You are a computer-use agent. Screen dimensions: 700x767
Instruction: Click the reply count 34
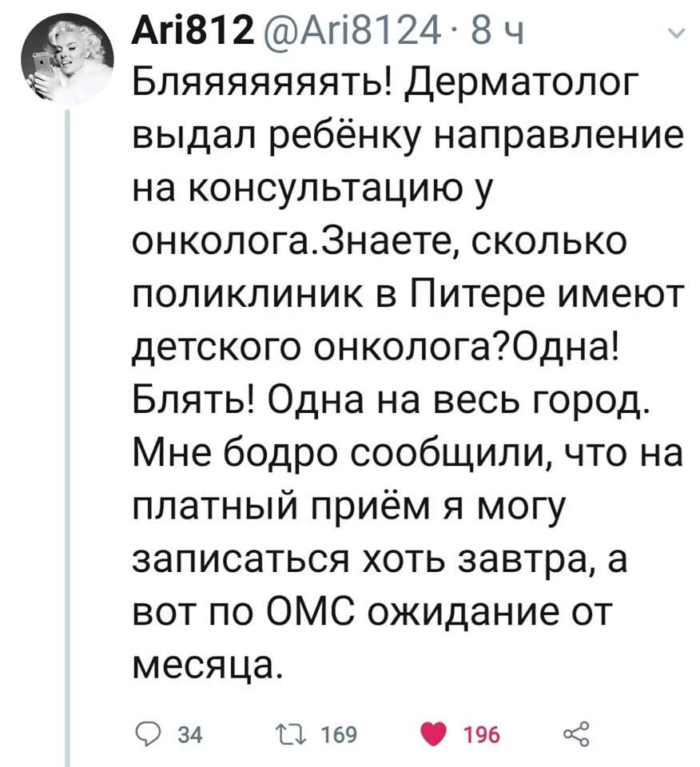pos(191,734)
